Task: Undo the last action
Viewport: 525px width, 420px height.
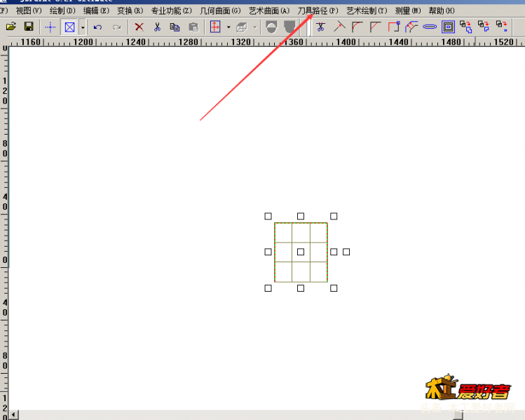Action: point(97,27)
